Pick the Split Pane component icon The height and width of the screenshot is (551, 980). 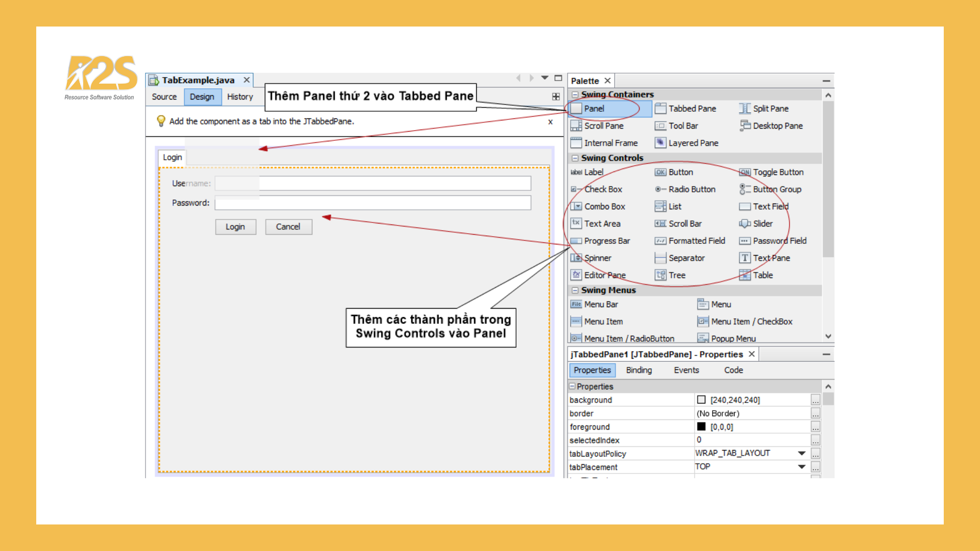745,109
